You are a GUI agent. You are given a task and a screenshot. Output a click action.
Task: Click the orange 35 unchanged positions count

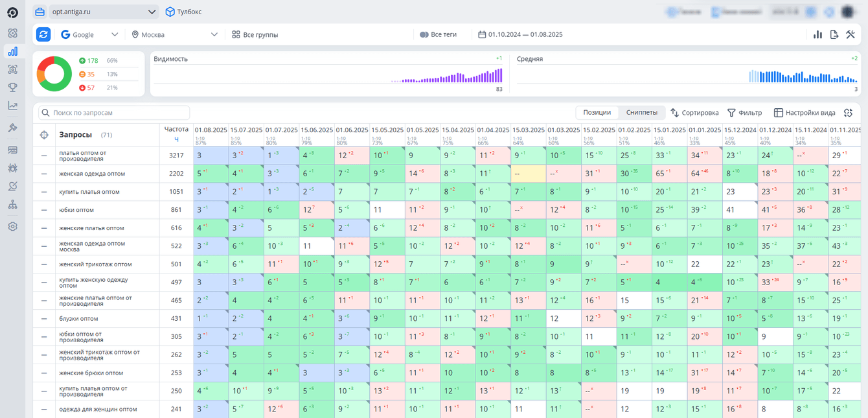pos(87,74)
